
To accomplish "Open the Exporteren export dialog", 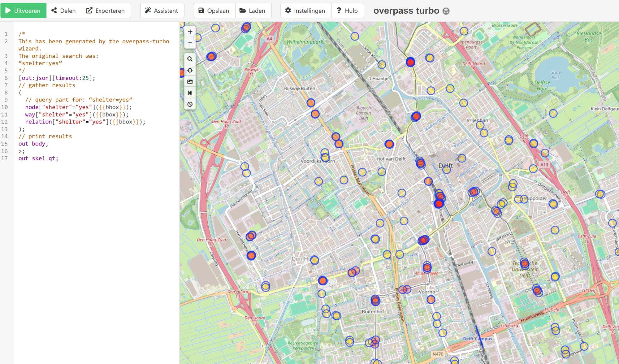I will click(x=106, y=11).
